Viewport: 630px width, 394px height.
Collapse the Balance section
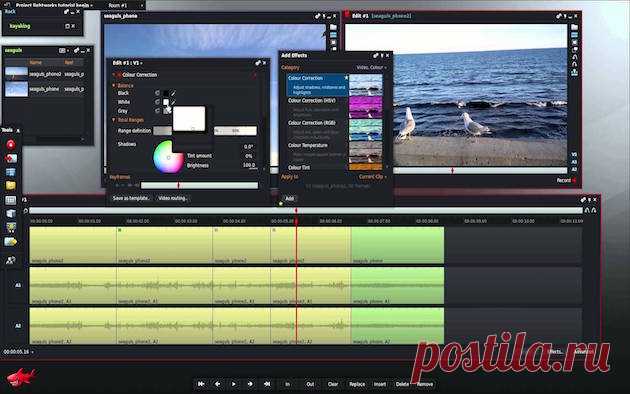click(114, 86)
